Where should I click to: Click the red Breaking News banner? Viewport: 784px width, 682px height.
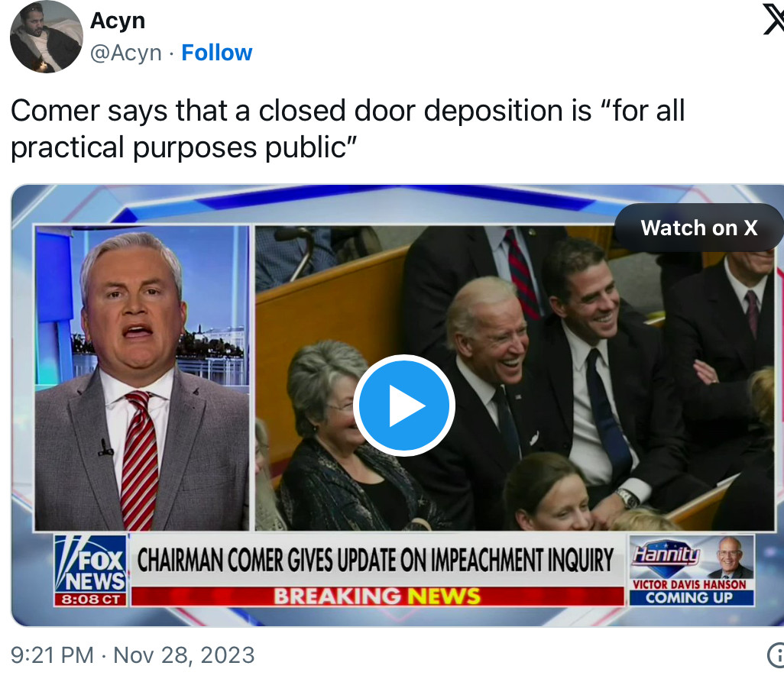[x=377, y=596]
